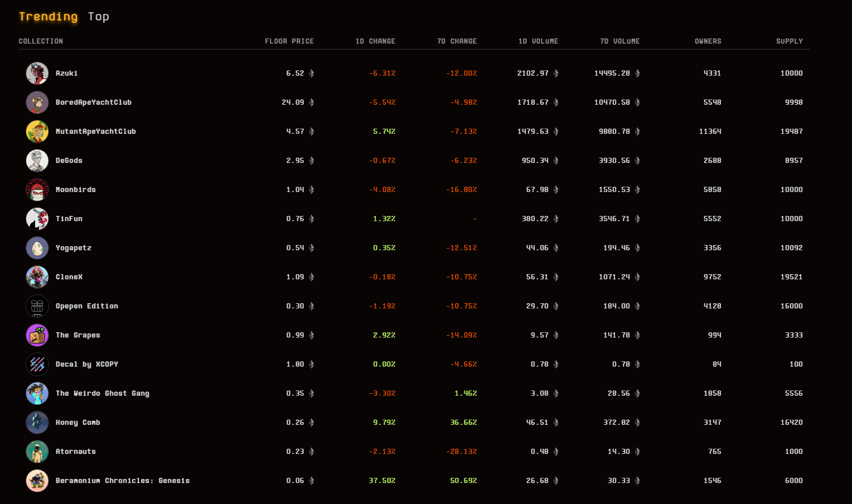Sort by the OWNERS column header
Image resolution: width=852 pixels, height=504 pixels.
pos(708,41)
